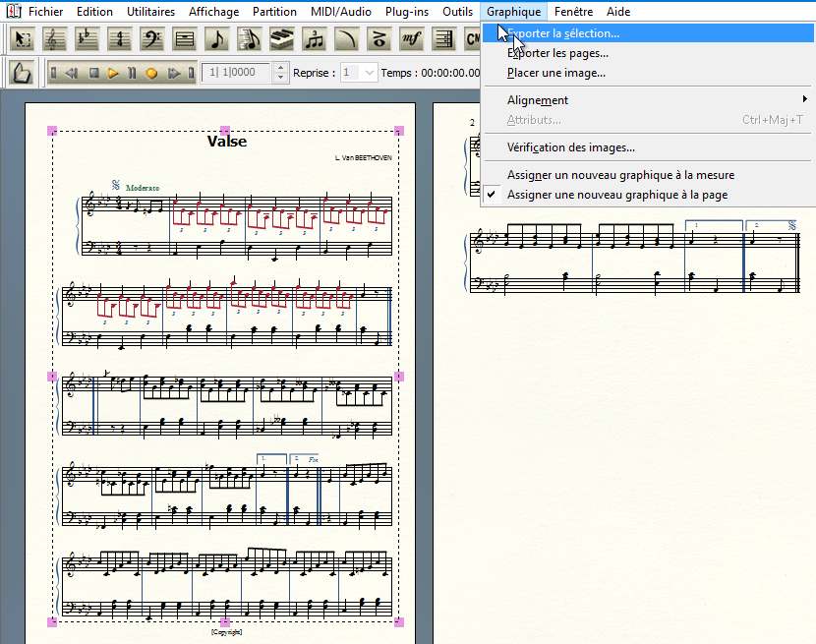The image size is (816, 644).
Task: Select the Tuplet tool
Action: [x=315, y=40]
